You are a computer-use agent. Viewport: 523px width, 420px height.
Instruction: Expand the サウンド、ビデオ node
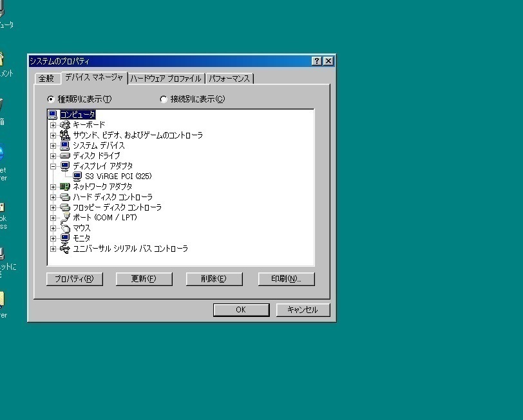tap(53, 135)
